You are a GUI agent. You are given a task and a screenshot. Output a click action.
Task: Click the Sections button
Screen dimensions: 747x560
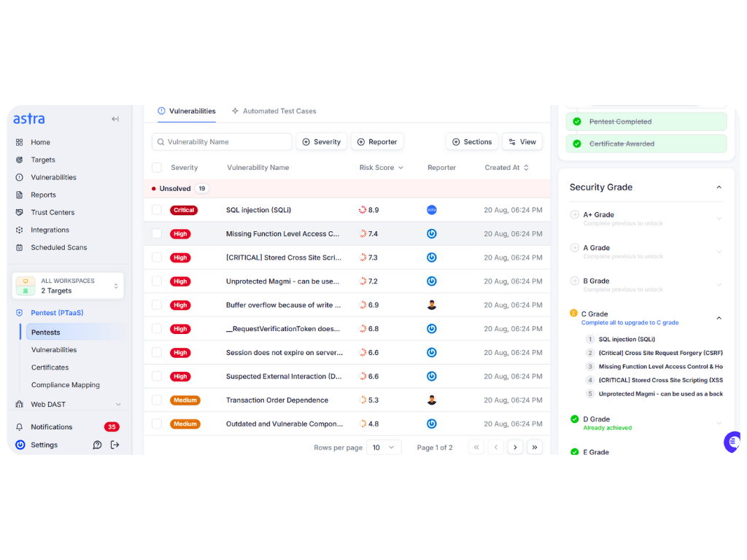point(472,142)
